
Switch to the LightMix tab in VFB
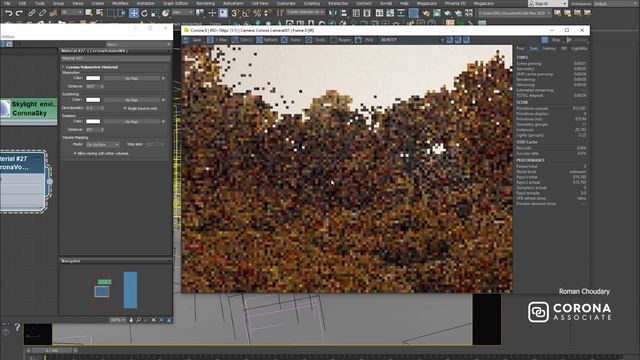point(579,49)
